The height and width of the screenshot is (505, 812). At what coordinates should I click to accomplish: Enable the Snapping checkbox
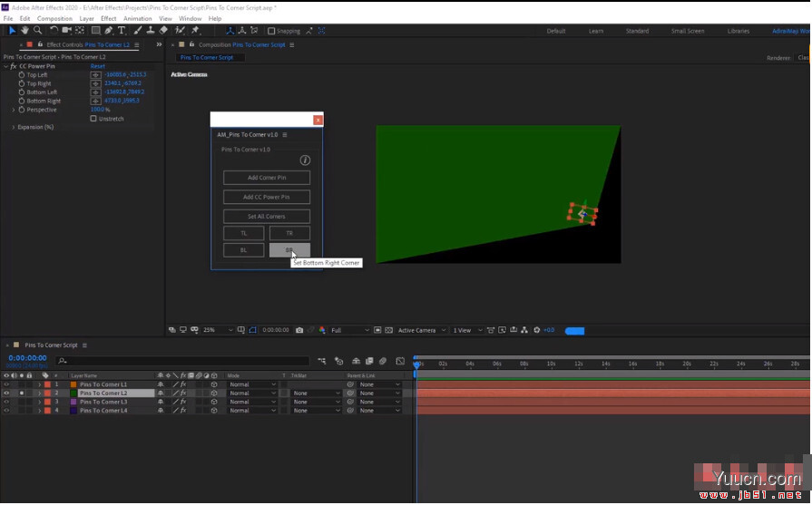point(271,31)
